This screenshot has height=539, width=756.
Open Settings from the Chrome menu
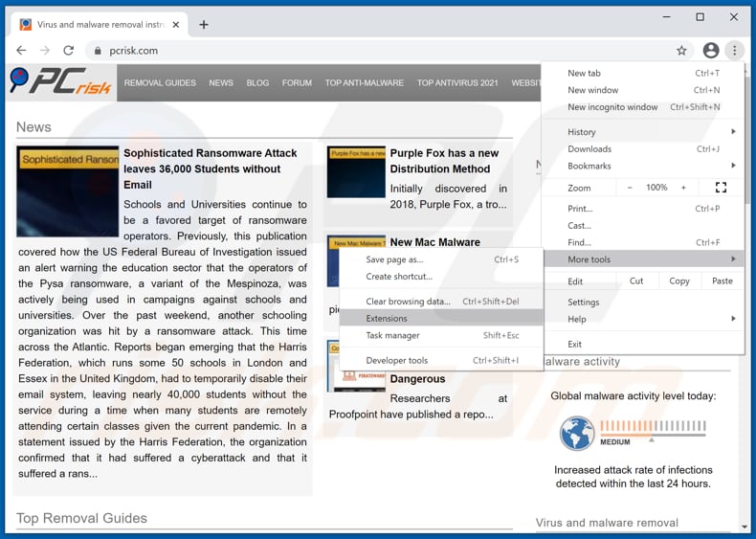tap(584, 303)
